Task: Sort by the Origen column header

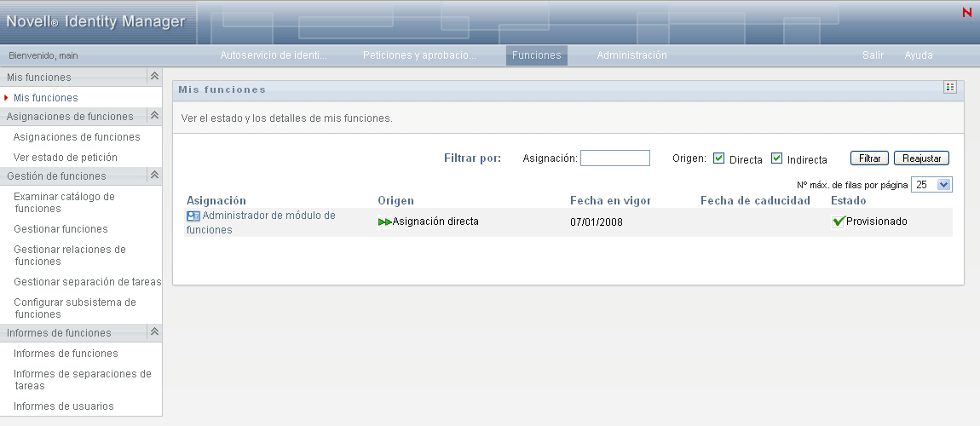Action: 395,200
